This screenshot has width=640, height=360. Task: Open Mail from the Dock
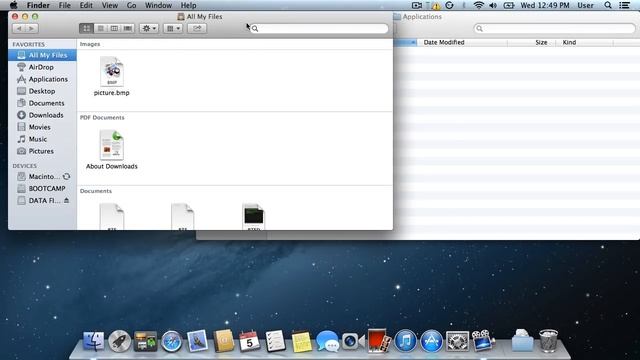click(x=197, y=341)
